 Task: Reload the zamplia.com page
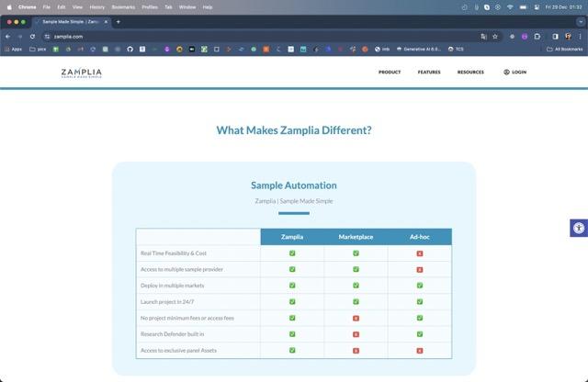[x=33, y=37]
